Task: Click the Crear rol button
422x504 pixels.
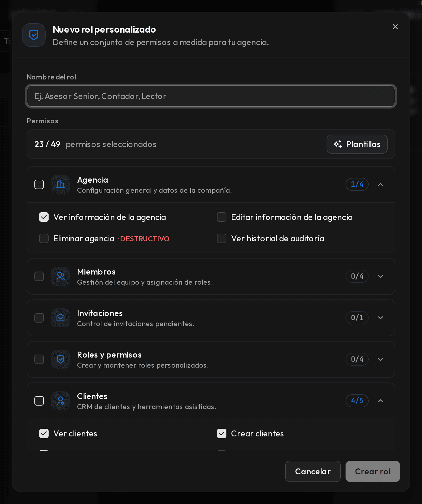Action: (x=373, y=471)
